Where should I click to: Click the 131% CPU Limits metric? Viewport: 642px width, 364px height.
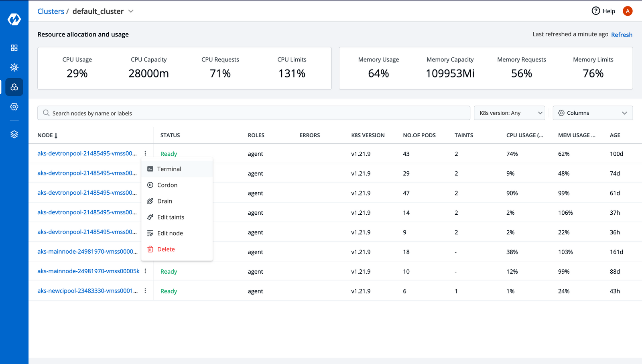[x=292, y=73]
